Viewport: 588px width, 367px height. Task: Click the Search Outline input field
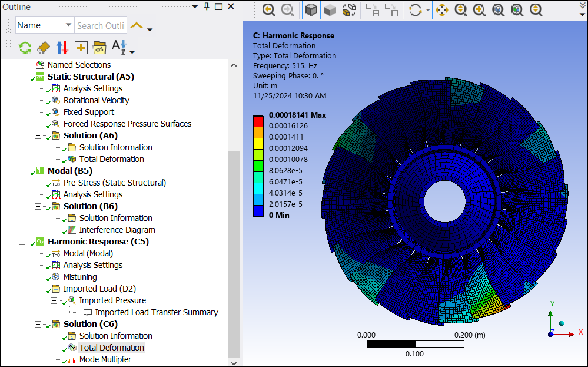pos(100,25)
